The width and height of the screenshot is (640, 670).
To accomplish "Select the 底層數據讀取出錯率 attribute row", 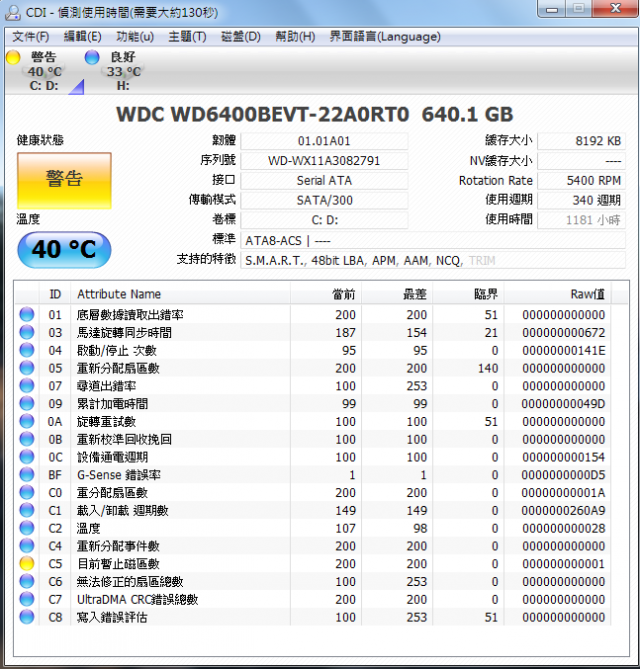I will click(x=313, y=314).
